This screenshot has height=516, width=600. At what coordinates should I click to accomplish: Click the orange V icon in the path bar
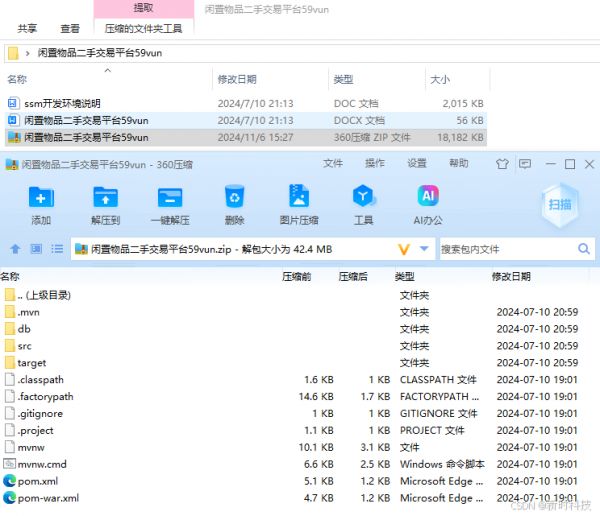pyautogui.click(x=404, y=250)
